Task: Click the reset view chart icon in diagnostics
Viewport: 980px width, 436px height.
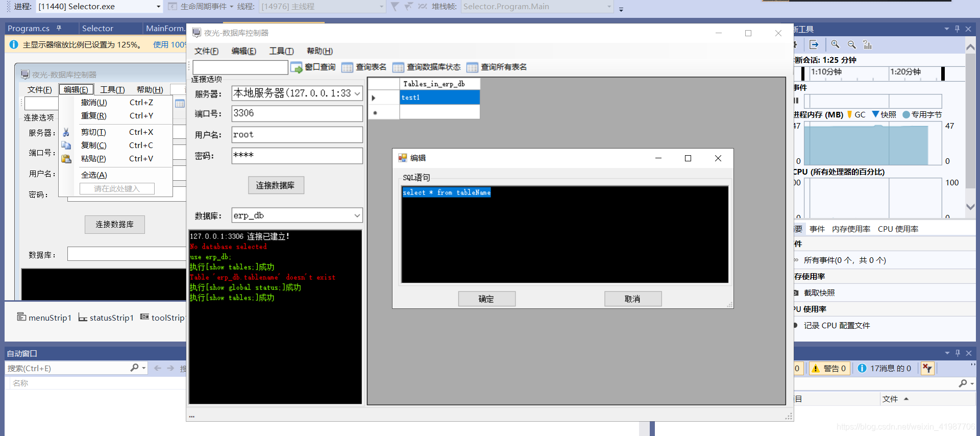Action: [x=868, y=45]
